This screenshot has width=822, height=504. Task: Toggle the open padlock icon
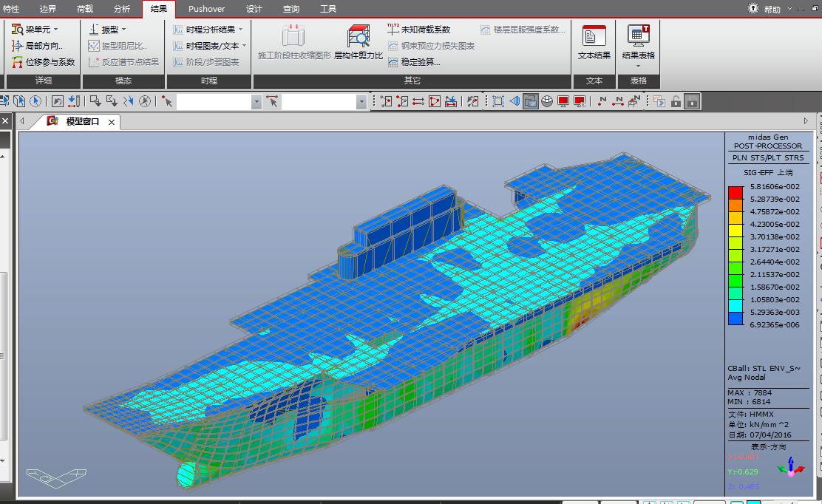(676, 101)
